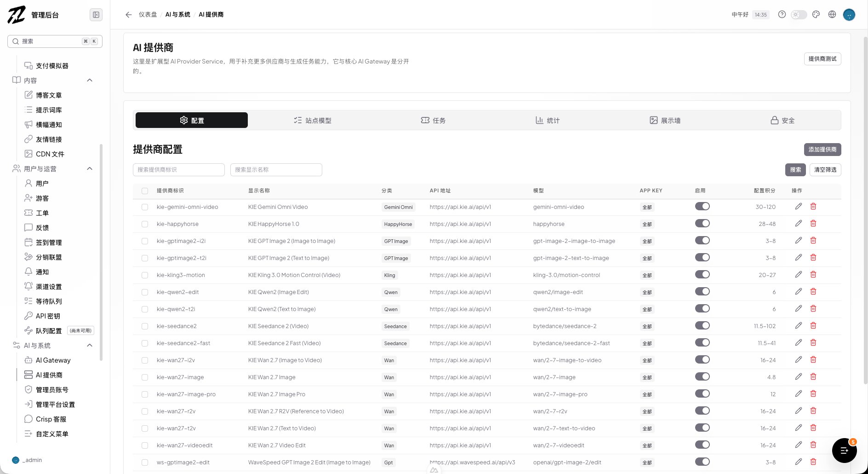The height and width of the screenshot is (474, 868).
Task: Switch to the 统计 tab
Action: click(x=548, y=120)
